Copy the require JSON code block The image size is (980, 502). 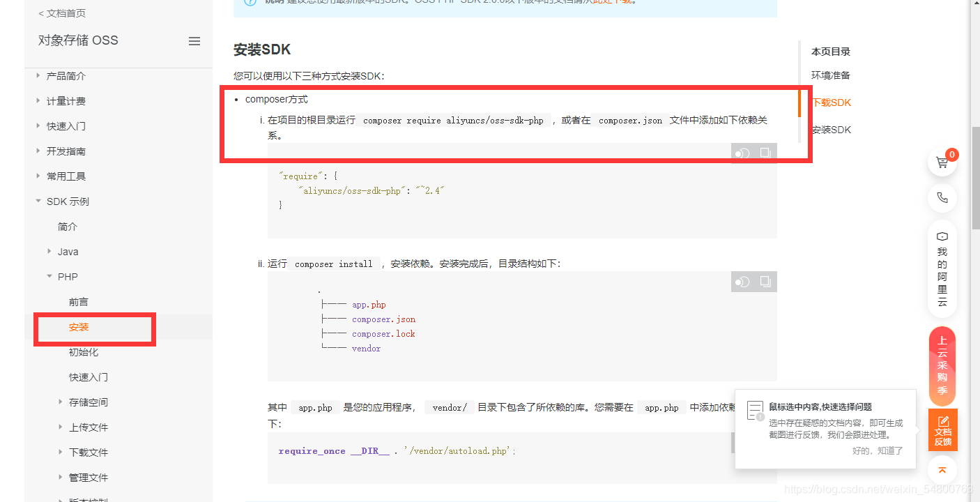click(x=765, y=153)
